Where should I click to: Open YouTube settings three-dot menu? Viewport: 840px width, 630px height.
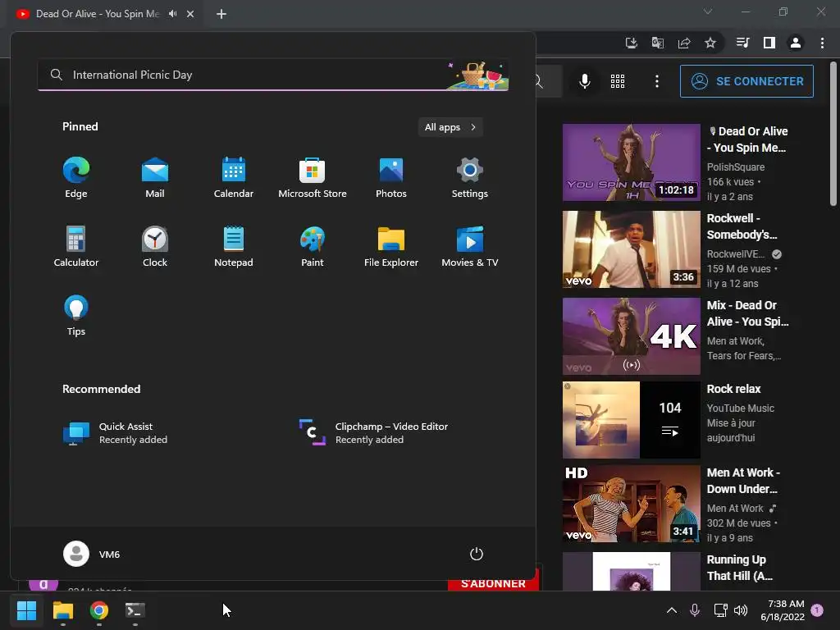pyautogui.click(x=657, y=81)
